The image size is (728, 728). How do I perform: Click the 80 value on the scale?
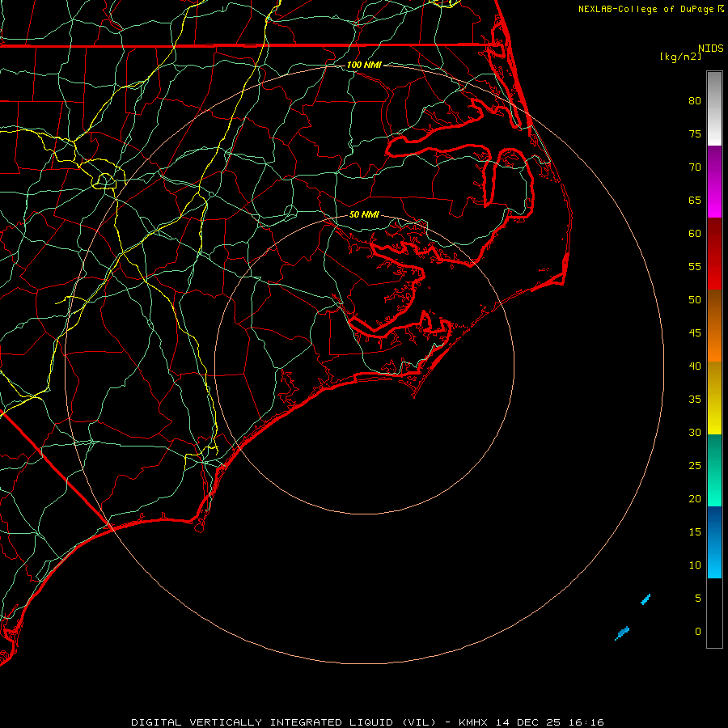pyautogui.click(x=694, y=101)
